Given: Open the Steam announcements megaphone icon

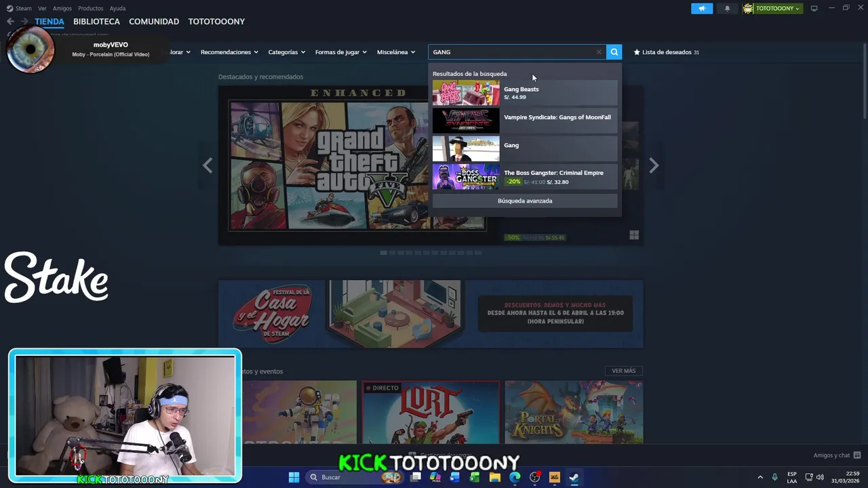Looking at the screenshot, I should (702, 8).
